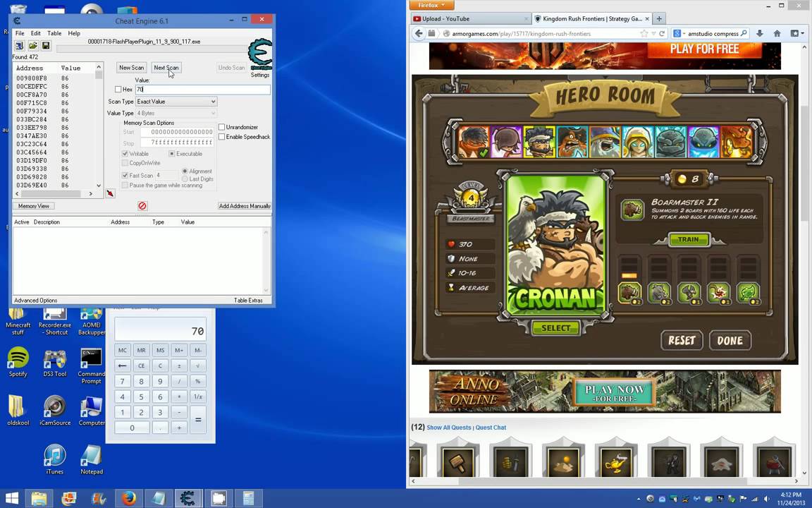
Task: Switch to Kingdom Rush Frontiers tab
Action: pos(592,18)
